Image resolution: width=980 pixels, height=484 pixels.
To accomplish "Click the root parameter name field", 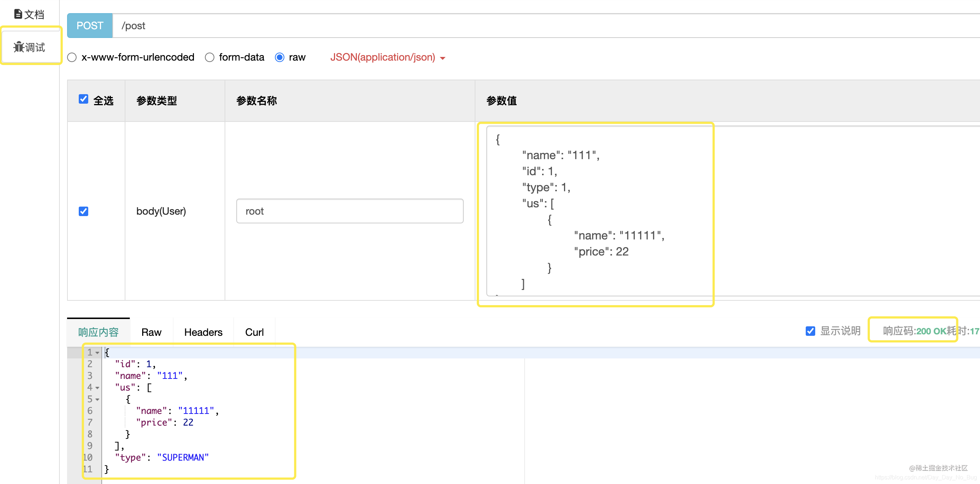I will pyautogui.click(x=349, y=211).
